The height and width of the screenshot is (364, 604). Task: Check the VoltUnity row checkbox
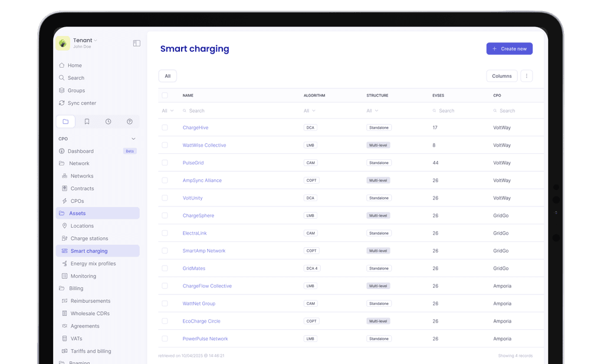tap(165, 198)
